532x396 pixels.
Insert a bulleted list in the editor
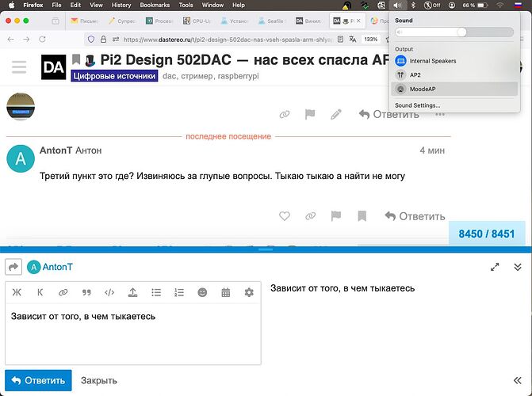pos(156,292)
